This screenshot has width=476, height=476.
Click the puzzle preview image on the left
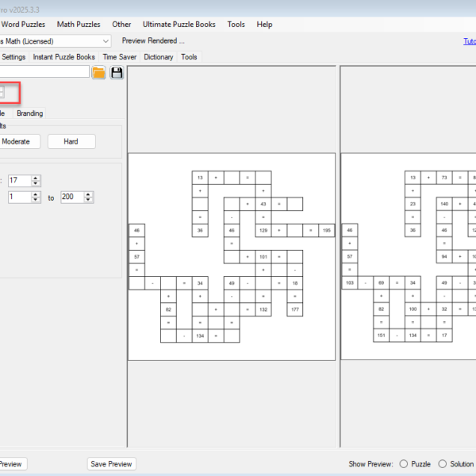pyautogui.click(x=232, y=256)
